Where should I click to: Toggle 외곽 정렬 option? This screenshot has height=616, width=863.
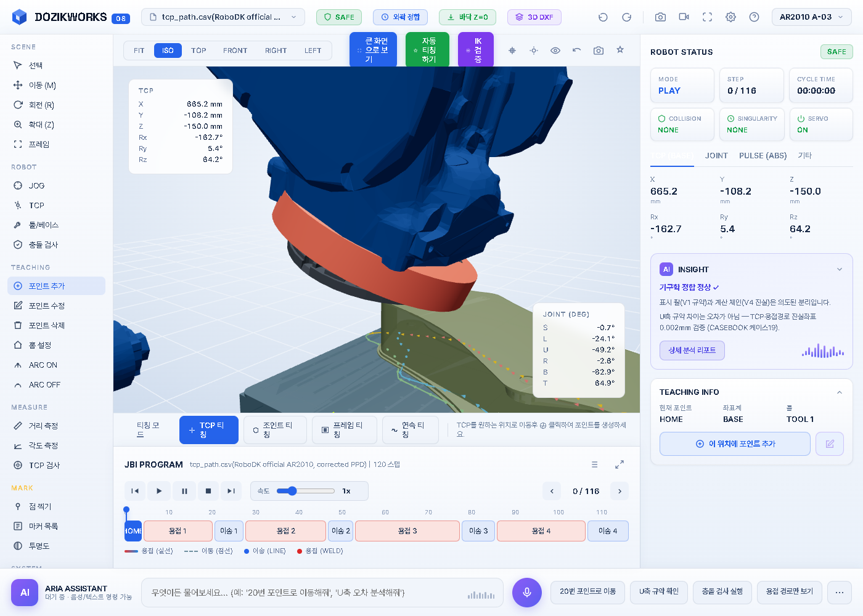[x=400, y=17]
